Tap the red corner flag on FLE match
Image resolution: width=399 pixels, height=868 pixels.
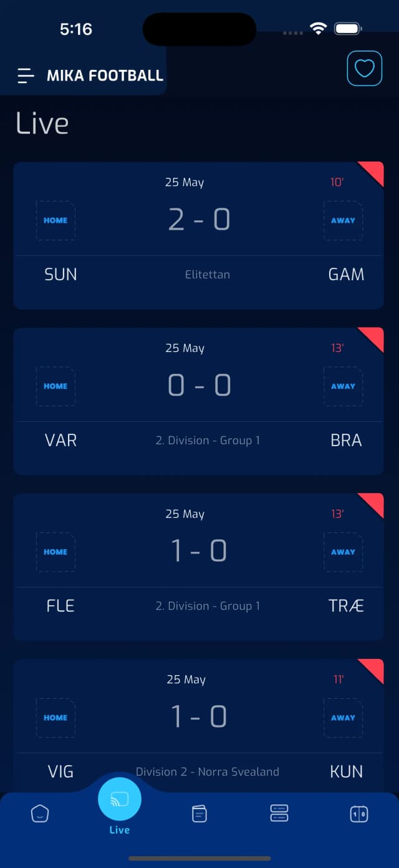click(373, 504)
